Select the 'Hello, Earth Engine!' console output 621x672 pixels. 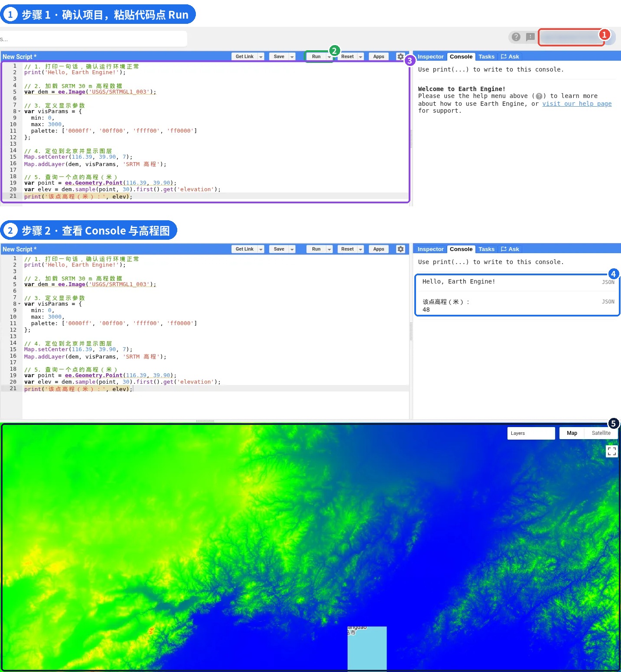458,281
